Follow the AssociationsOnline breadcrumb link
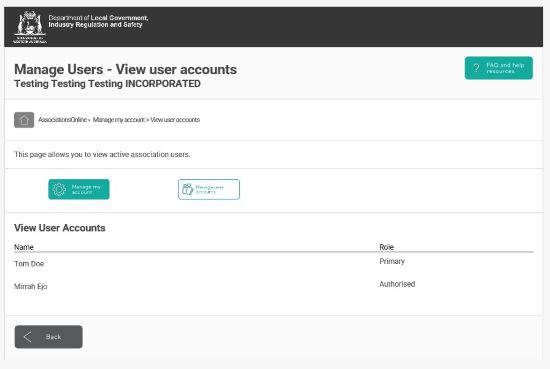Viewport: 550px width, 369px height. (62, 120)
